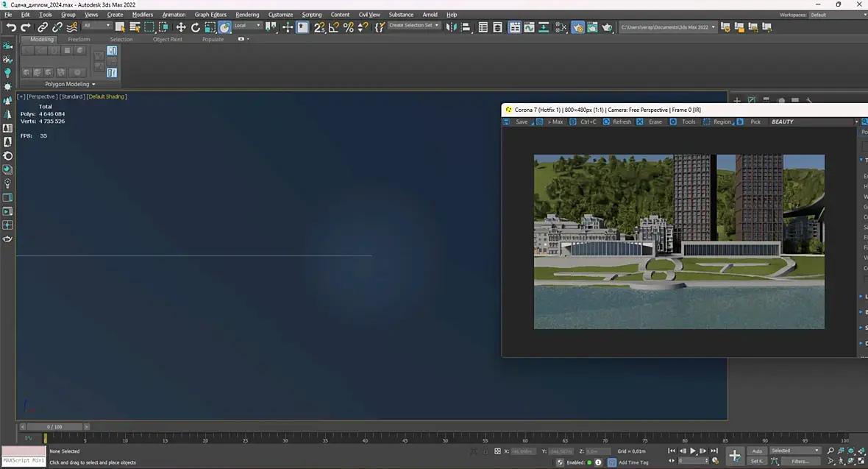868x469 pixels.
Task: Toggle Auto key mode
Action: coord(756,451)
